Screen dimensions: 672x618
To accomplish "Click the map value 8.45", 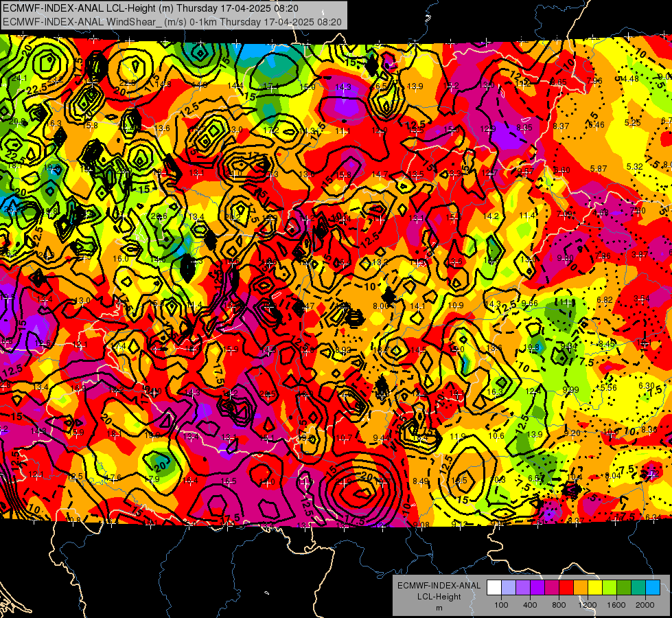I will click(607, 343).
